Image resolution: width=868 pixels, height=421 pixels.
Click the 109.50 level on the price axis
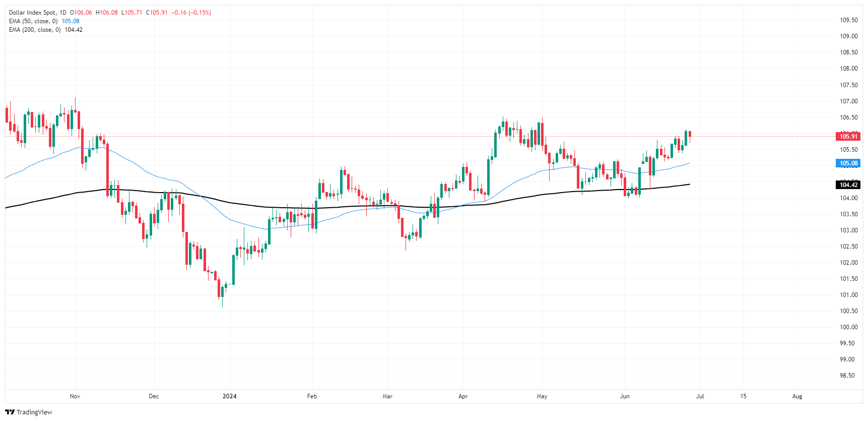click(x=848, y=20)
